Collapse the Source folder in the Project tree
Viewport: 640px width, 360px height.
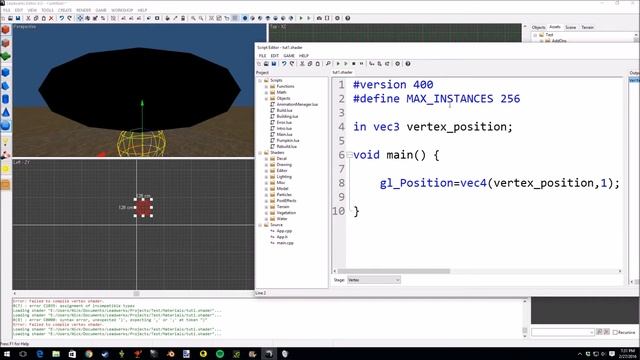coord(260,225)
